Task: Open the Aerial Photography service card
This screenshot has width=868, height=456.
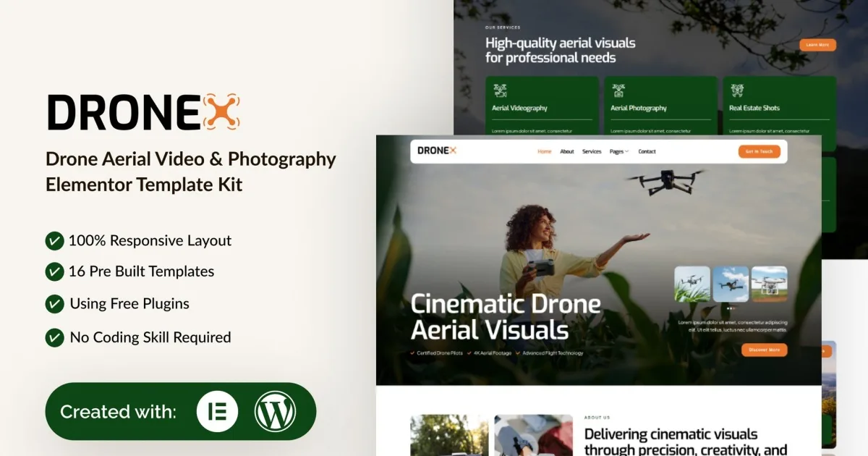Action: pyautogui.click(x=661, y=106)
